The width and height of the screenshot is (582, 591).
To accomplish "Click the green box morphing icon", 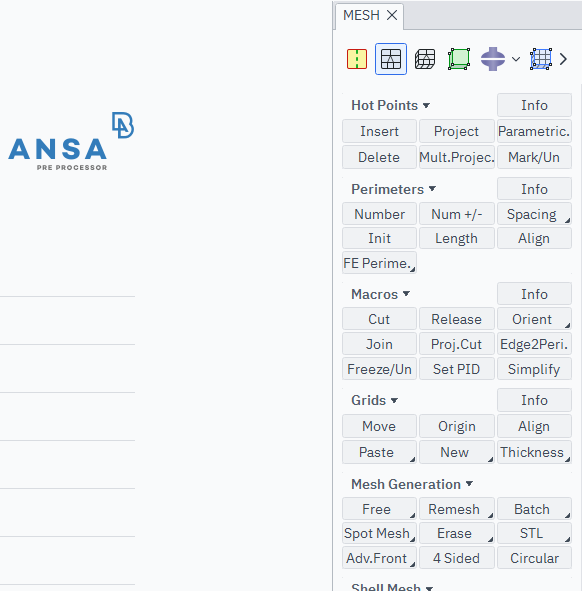I will pos(459,59).
